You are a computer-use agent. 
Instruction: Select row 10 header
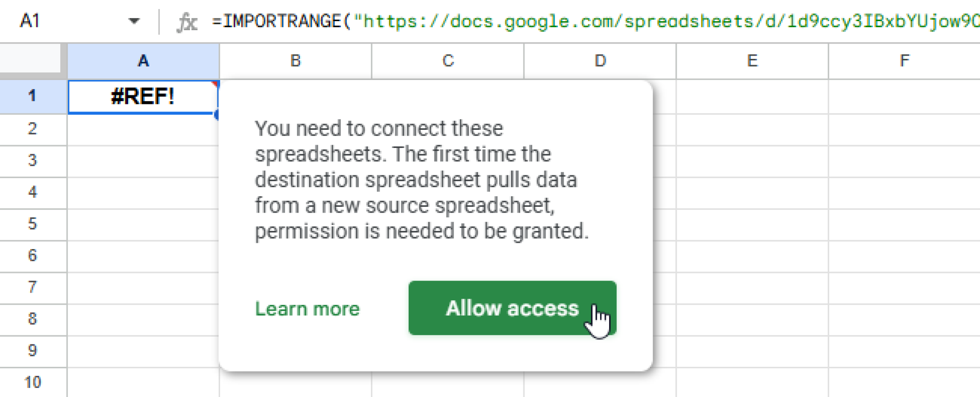point(32,382)
